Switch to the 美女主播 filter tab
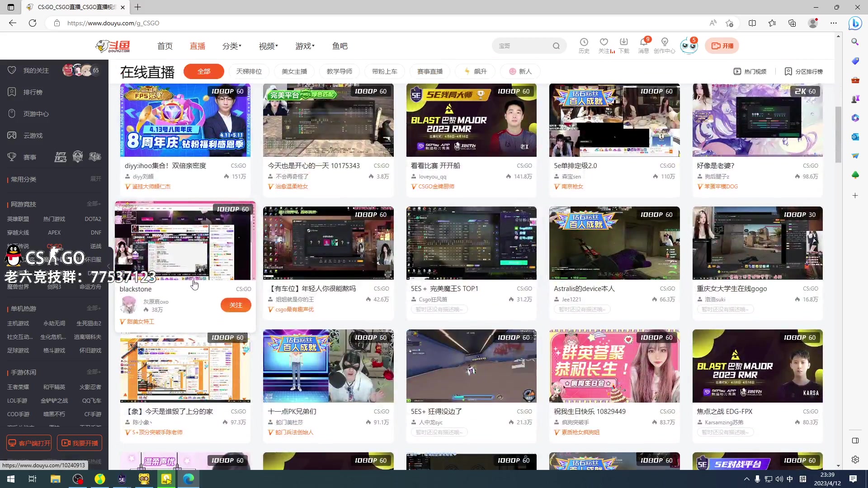The height and width of the screenshot is (488, 868). point(294,71)
